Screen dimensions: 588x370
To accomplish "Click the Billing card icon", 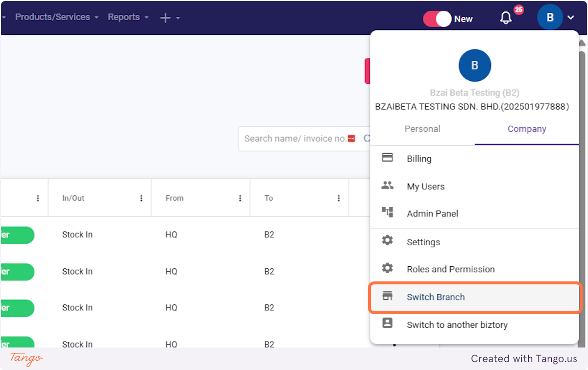I will tap(388, 158).
